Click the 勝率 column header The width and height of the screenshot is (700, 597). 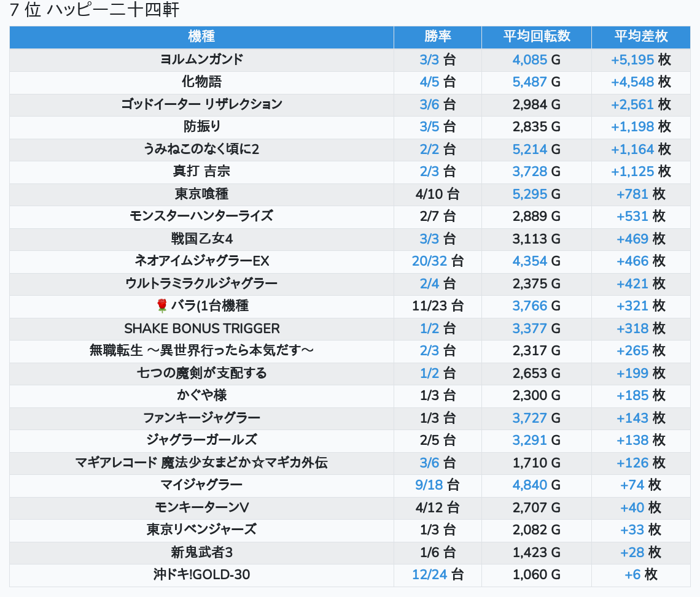pyautogui.click(x=437, y=37)
